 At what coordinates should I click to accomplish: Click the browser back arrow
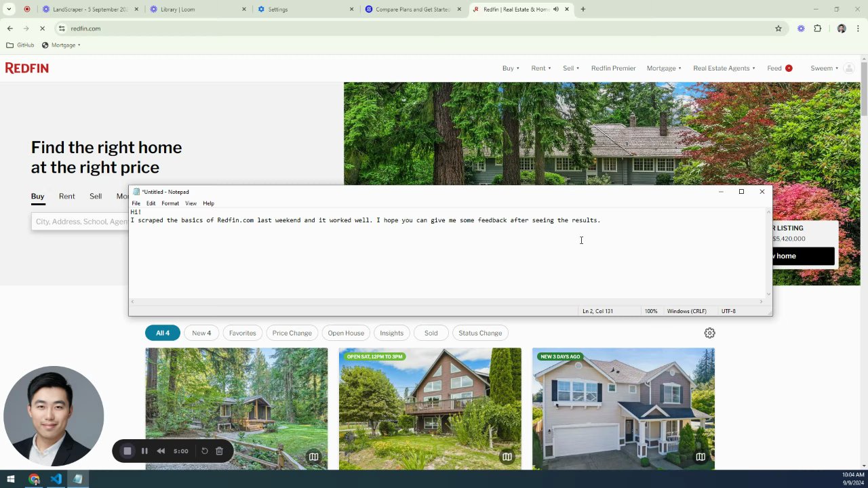[x=9, y=28]
